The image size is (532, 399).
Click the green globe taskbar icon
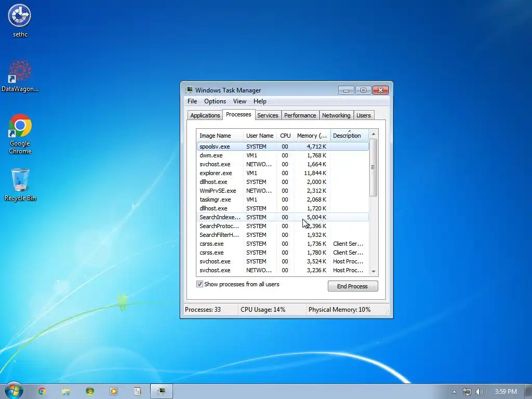click(90, 391)
